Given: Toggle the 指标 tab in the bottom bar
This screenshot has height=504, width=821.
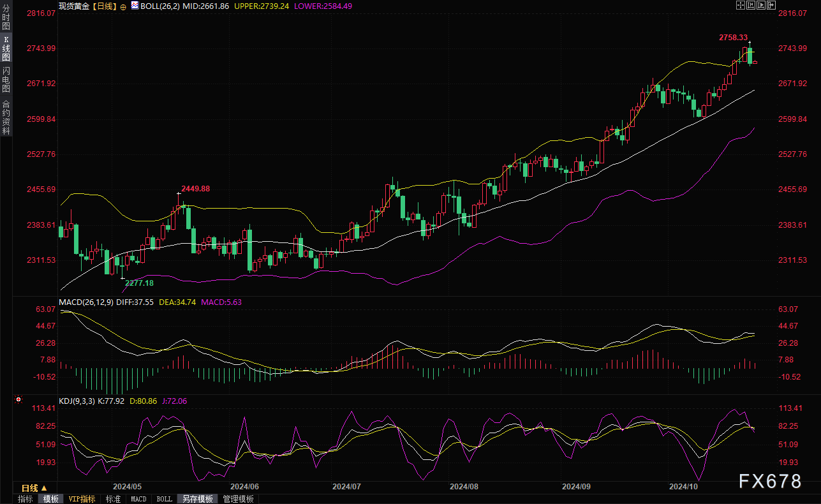Looking at the screenshot, I should click(x=26, y=499).
